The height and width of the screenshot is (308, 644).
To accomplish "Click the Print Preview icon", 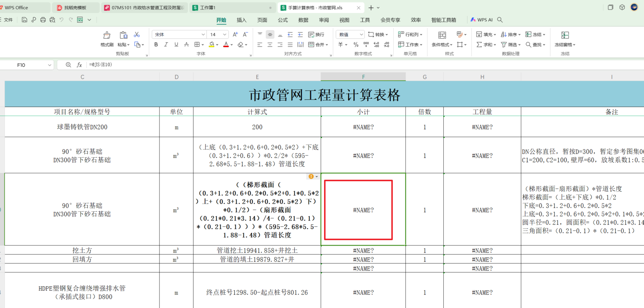I will point(52,20).
